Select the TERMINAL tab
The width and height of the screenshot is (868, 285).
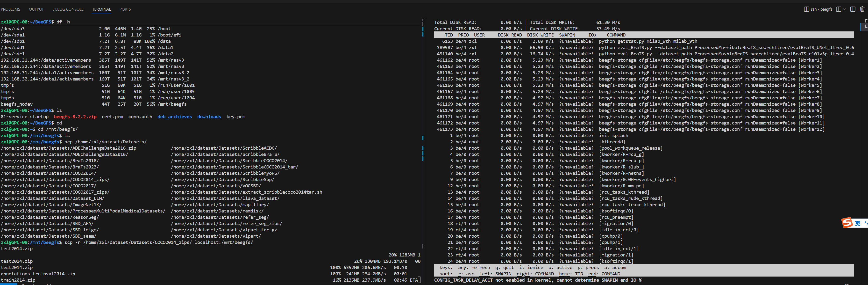point(101,9)
